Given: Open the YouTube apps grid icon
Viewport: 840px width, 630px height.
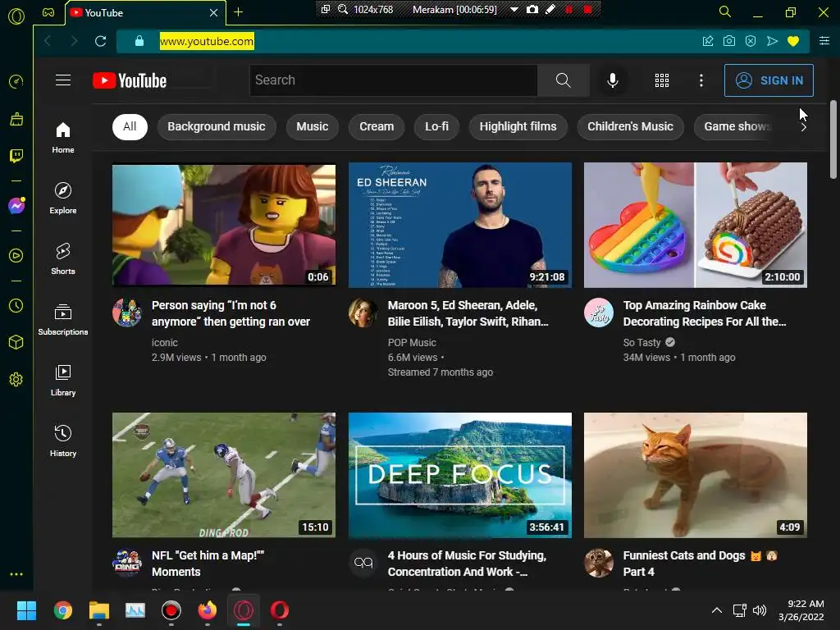Looking at the screenshot, I should (662, 80).
